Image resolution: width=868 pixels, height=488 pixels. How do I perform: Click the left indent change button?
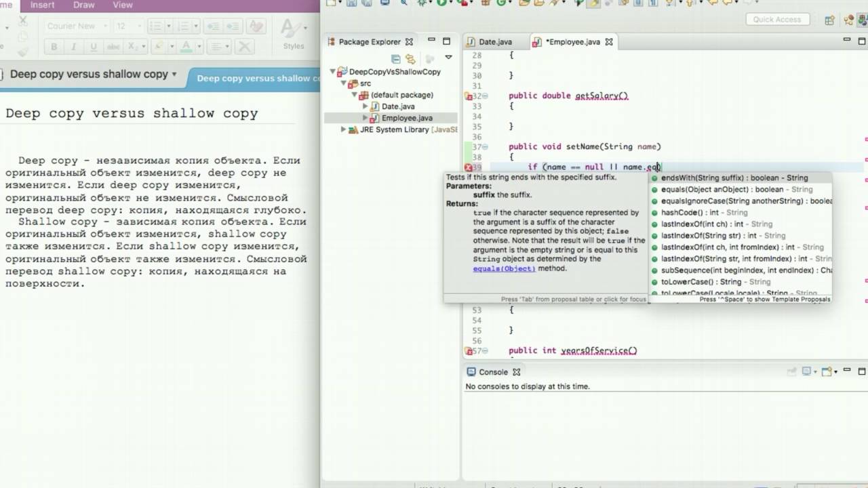[x=213, y=26]
